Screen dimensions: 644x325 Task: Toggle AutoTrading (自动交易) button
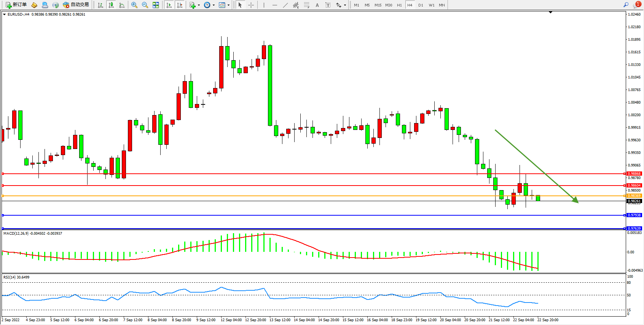(76, 5)
